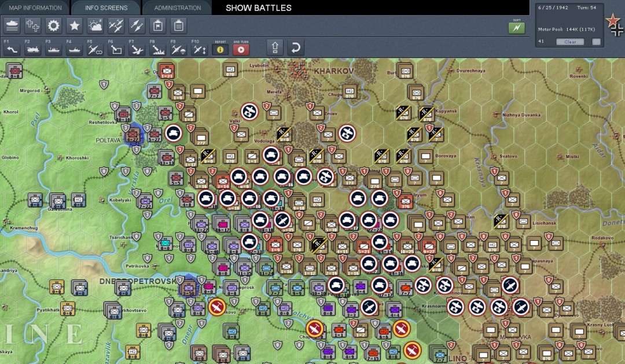This screenshot has height=364, width=625.
Task: Switch to the Map Information tab
Action: 35,8
